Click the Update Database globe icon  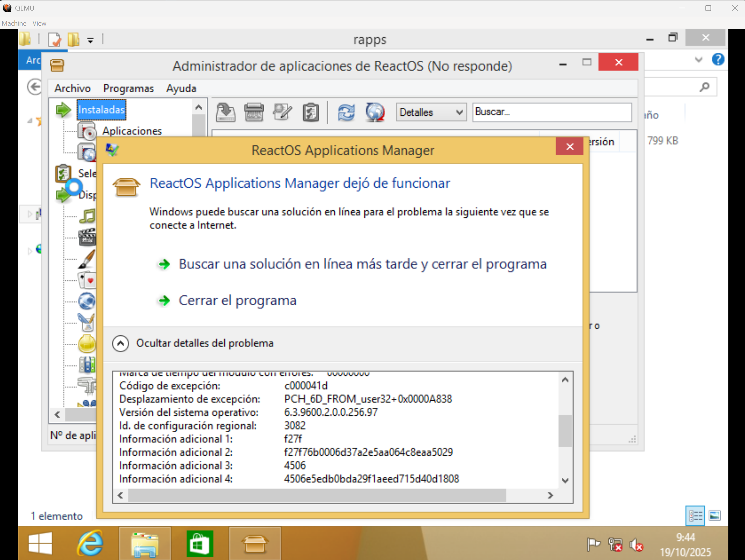tap(375, 112)
